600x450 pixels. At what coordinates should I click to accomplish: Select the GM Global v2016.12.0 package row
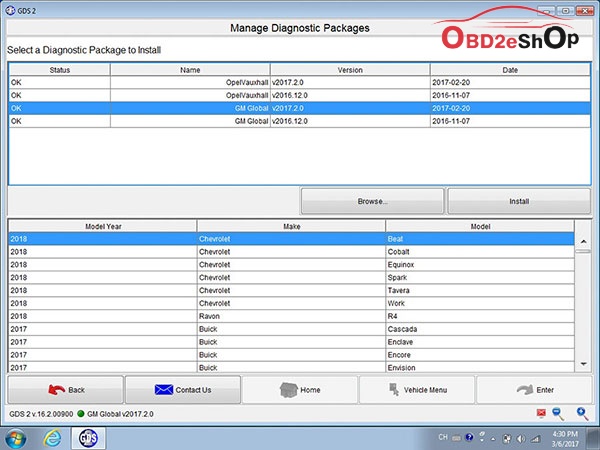pyautogui.click(x=299, y=121)
